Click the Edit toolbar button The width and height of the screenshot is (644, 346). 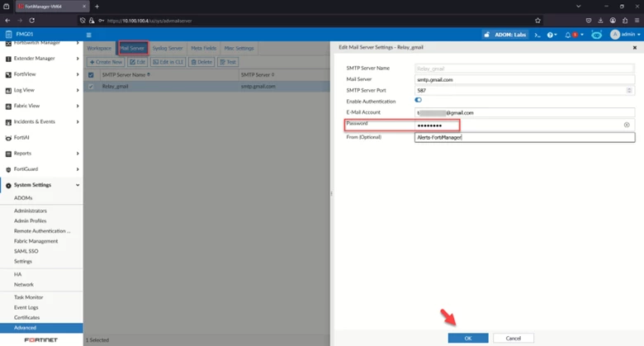[138, 62]
